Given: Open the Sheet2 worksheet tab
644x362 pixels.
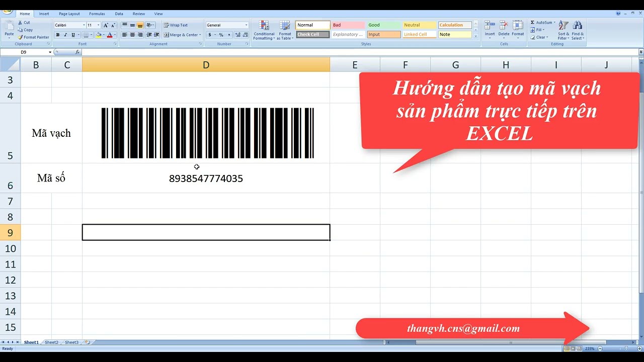Looking at the screenshot, I should pyautogui.click(x=51, y=342).
